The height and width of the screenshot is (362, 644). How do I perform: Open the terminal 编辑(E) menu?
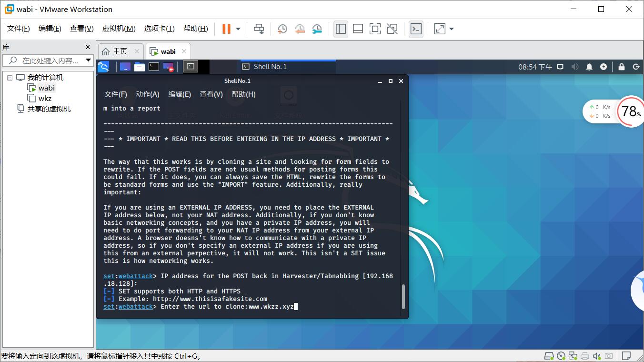pyautogui.click(x=180, y=94)
